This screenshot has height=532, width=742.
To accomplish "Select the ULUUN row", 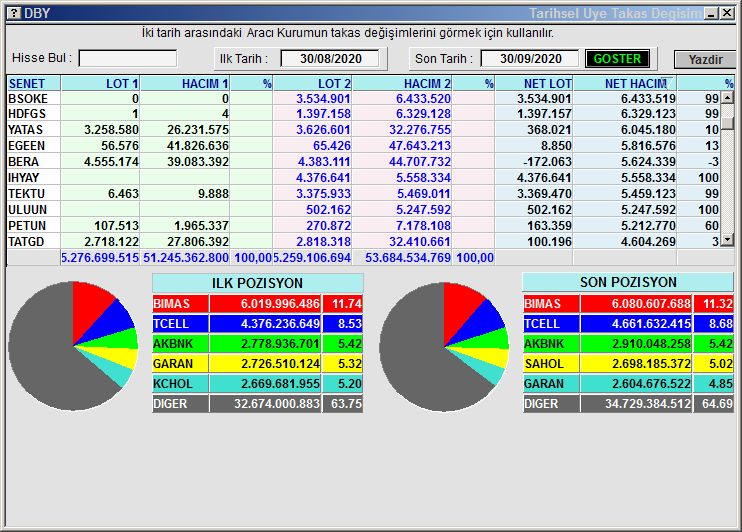I will [x=363, y=210].
